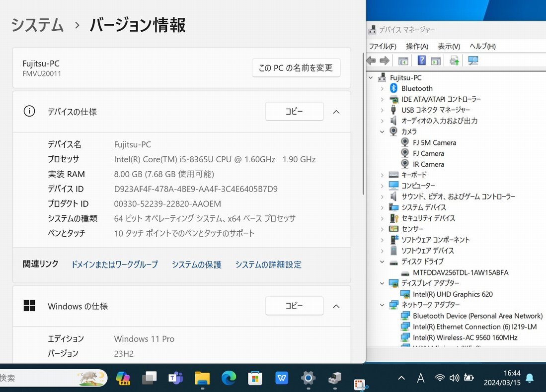Launch Microsoft Edge from taskbar
The width and height of the screenshot is (546, 392).
[x=229, y=378]
